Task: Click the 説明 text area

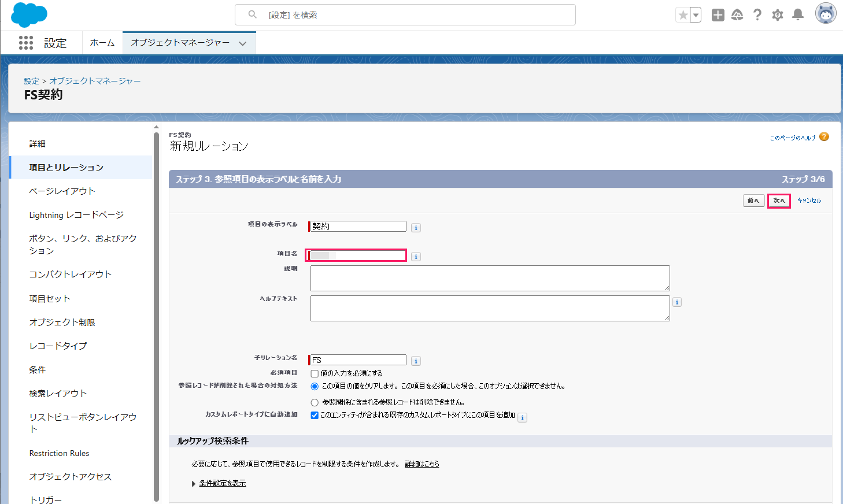Action: 490,278
